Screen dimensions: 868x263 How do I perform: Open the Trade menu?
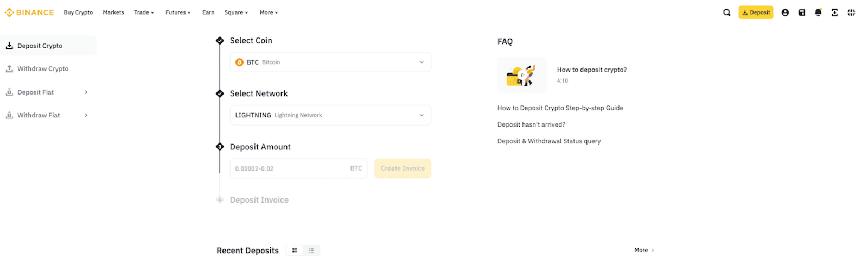144,12
